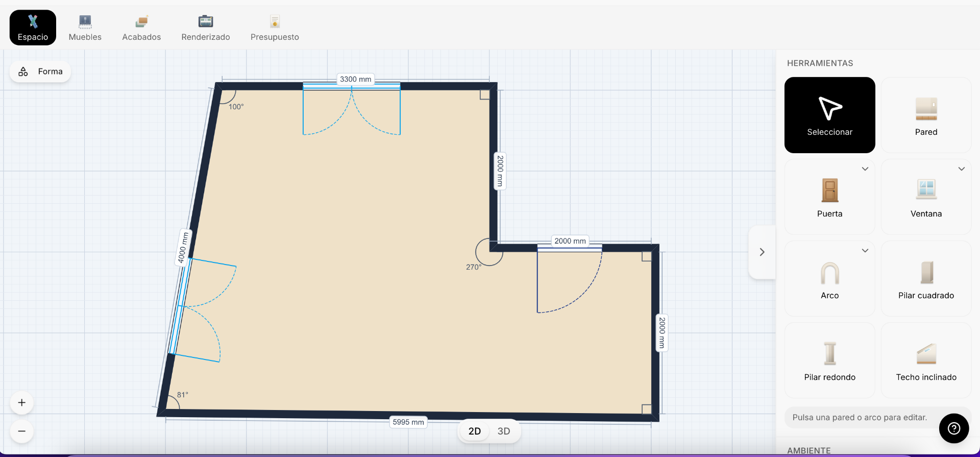This screenshot has width=980, height=457.
Task: Open the Espacio tab
Action: 33,28
